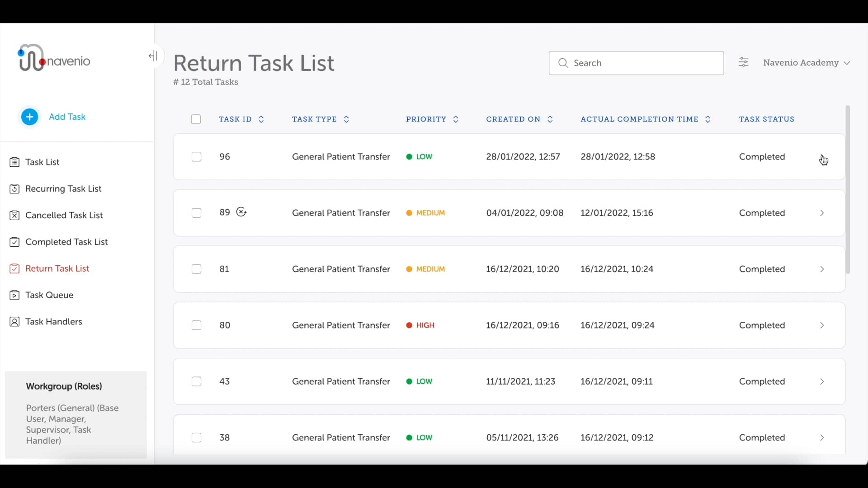Click the Recurring Task List icon

coord(14,189)
